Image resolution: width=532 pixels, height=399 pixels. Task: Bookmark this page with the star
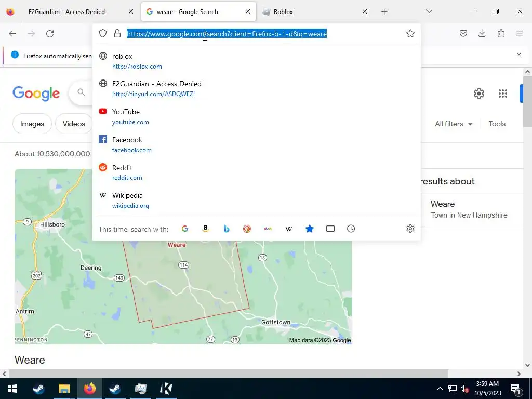pyautogui.click(x=410, y=33)
